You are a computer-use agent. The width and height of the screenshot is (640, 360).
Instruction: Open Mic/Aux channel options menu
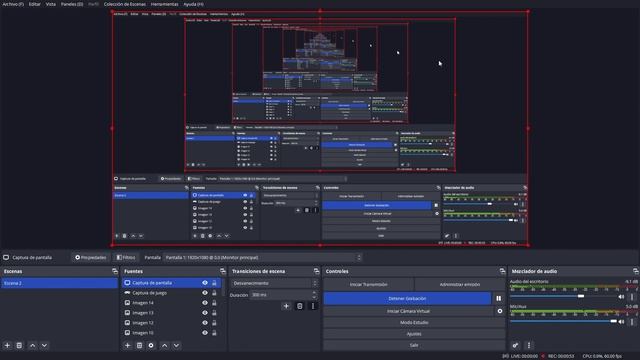click(633, 322)
